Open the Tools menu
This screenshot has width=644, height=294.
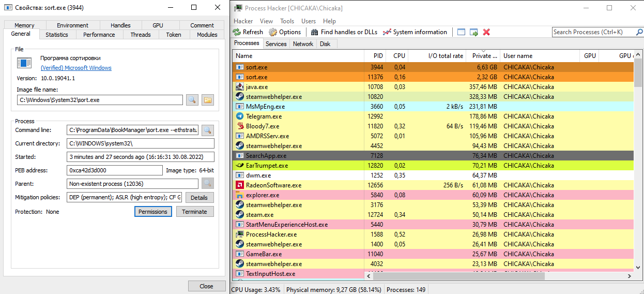coord(287,21)
